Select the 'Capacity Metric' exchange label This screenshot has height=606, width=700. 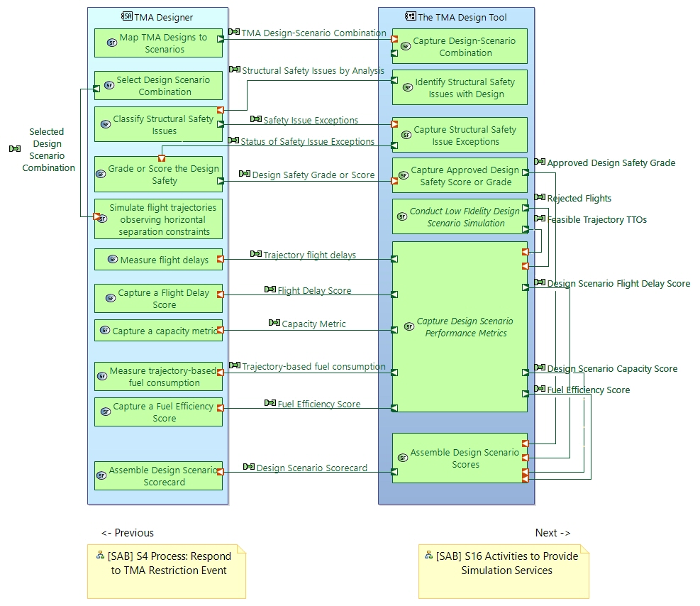coord(313,324)
